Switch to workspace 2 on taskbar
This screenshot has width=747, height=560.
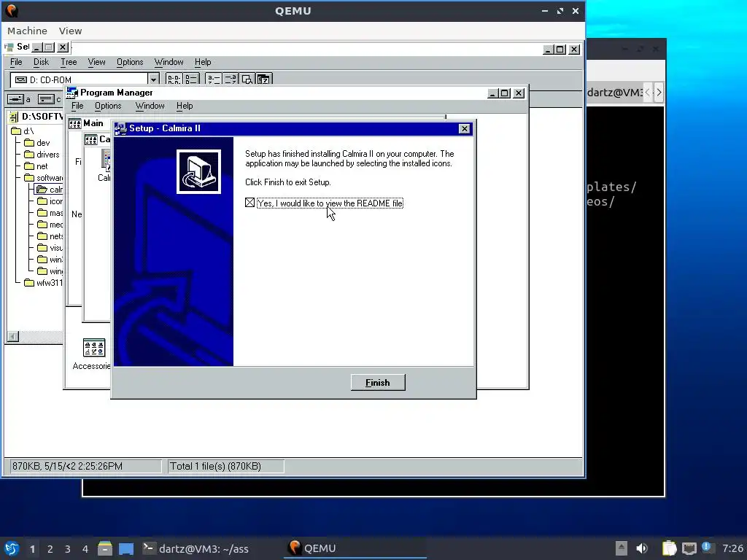(50, 549)
